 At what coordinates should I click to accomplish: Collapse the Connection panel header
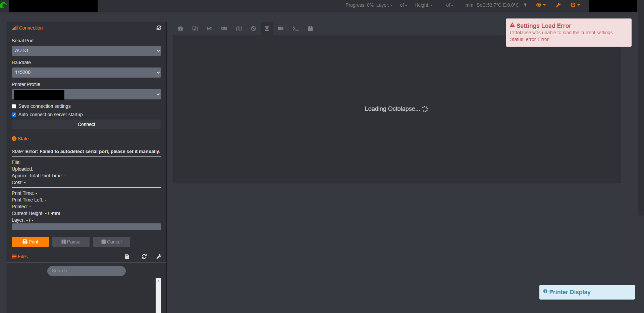27,28
